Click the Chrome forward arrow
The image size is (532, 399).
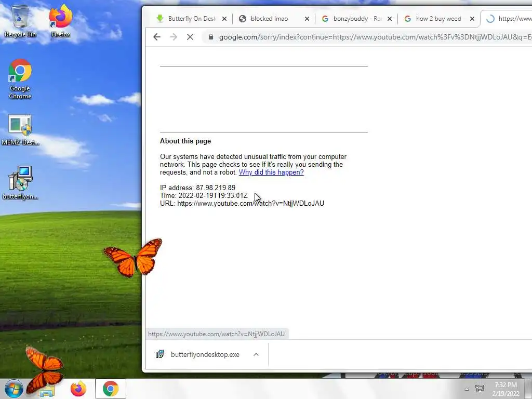(x=174, y=37)
